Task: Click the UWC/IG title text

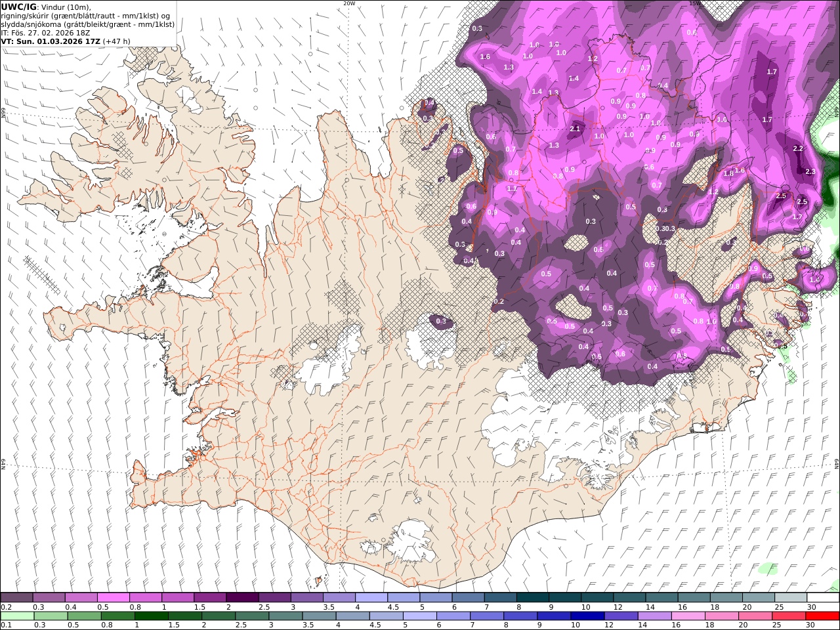Action: 18,7
